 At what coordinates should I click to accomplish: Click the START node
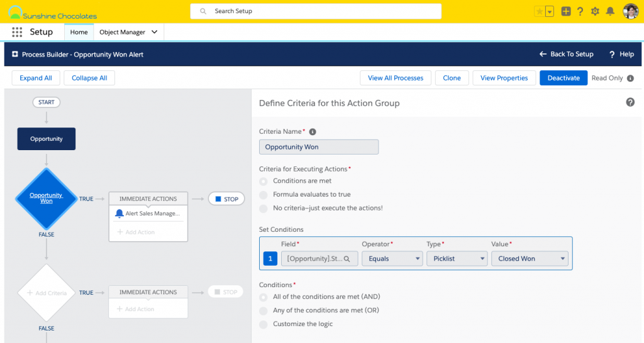pyautogui.click(x=47, y=102)
